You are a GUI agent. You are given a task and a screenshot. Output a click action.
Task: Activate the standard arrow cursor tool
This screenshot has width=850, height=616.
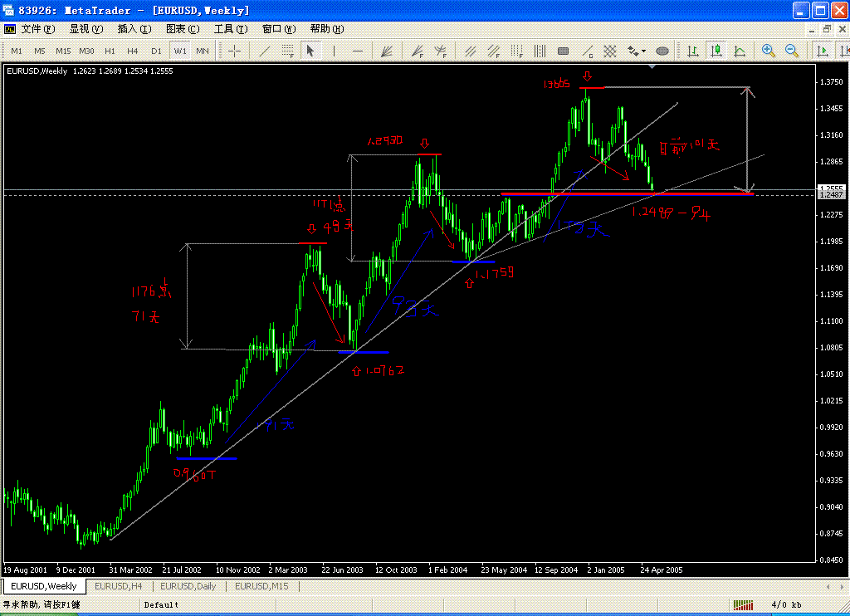[x=310, y=51]
